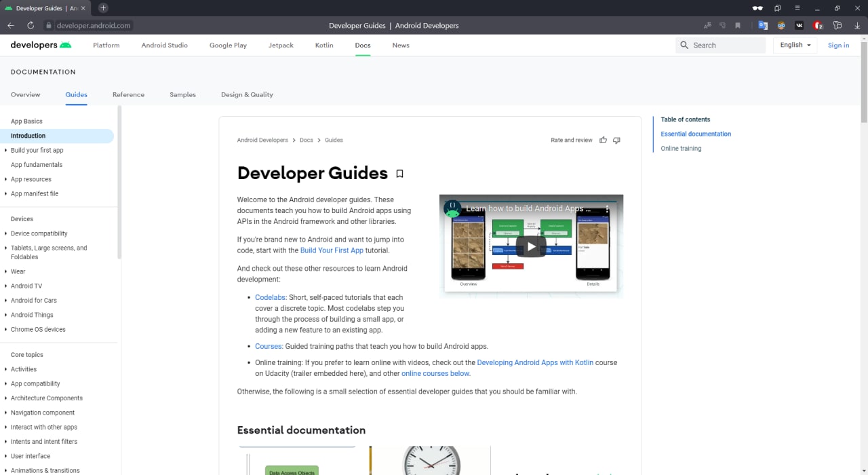This screenshot has width=868, height=475.
Task: Follow the Courses link
Action: pyautogui.click(x=268, y=346)
